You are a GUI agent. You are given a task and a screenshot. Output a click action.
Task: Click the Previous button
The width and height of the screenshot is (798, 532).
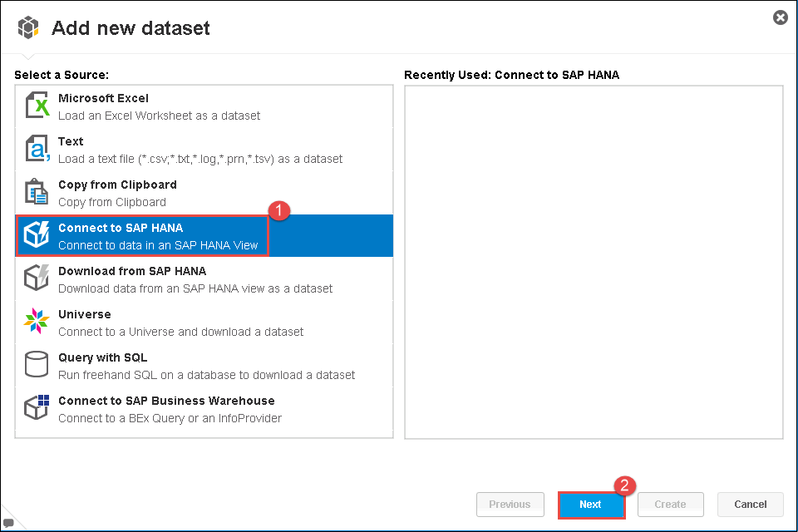click(510, 505)
